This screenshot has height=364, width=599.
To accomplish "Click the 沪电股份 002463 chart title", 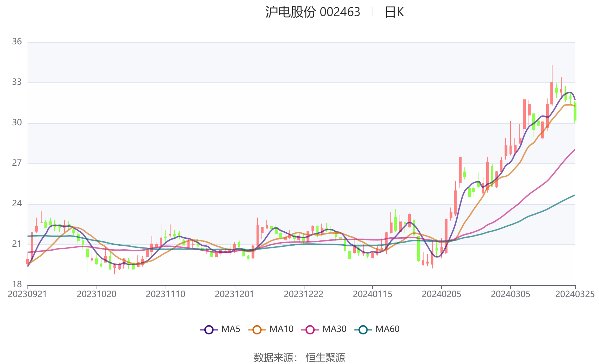I will (313, 12).
